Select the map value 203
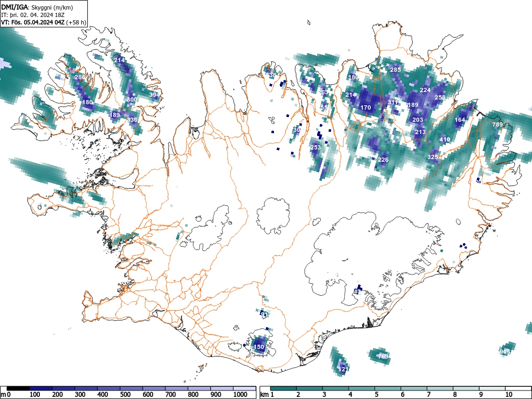This screenshot has height=399, width=532. (x=418, y=120)
